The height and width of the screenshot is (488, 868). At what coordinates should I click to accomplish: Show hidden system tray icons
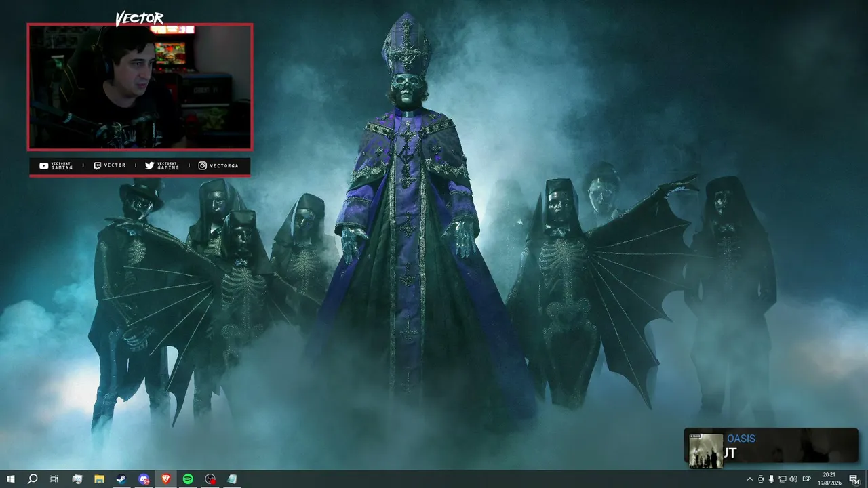pos(749,479)
